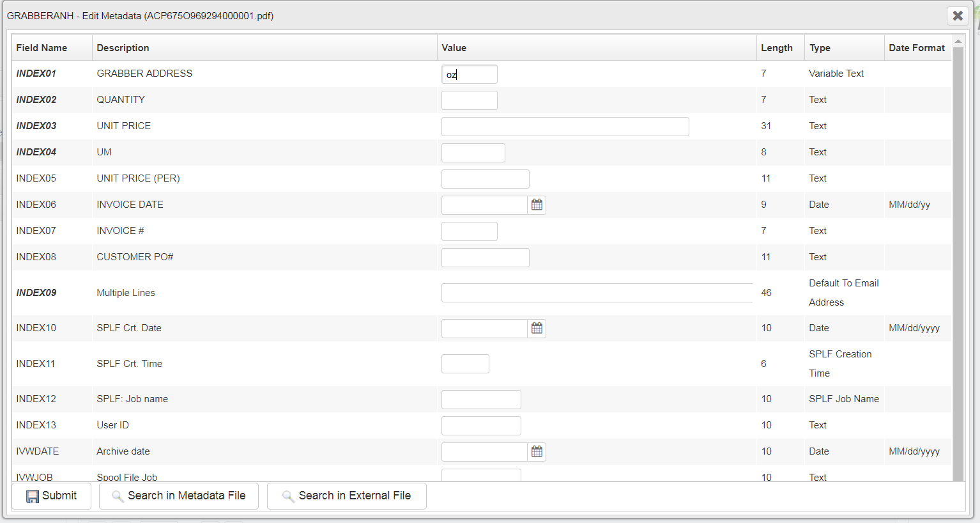Open calendar picker for Archive date
The width and height of the screenshot is (980, 523).
click(x=537, y=451)
